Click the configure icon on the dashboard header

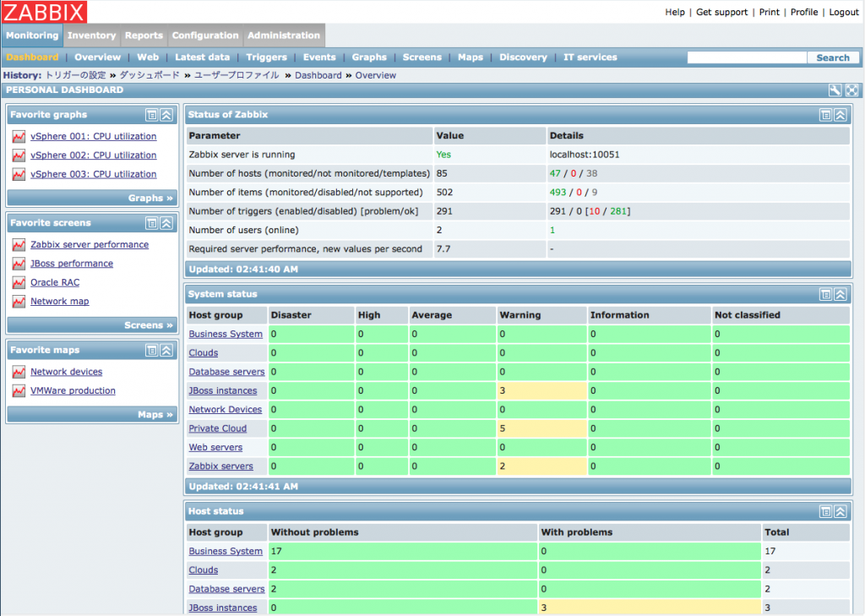(x=835, y=90)
